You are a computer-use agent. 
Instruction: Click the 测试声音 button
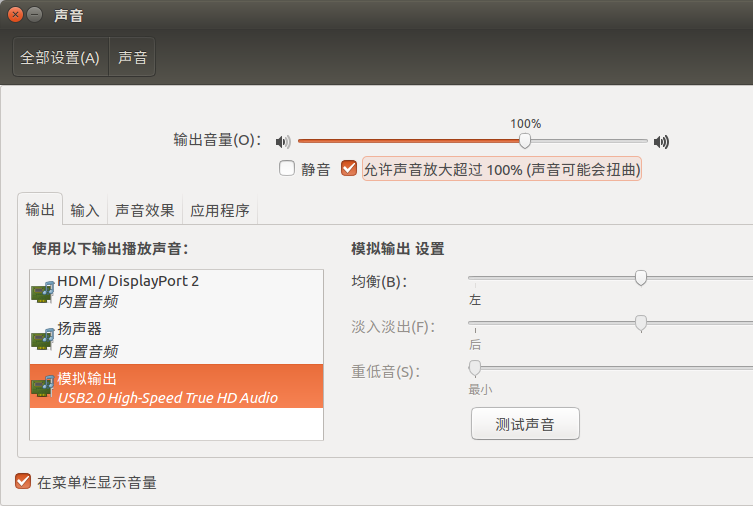coord(525,424)
